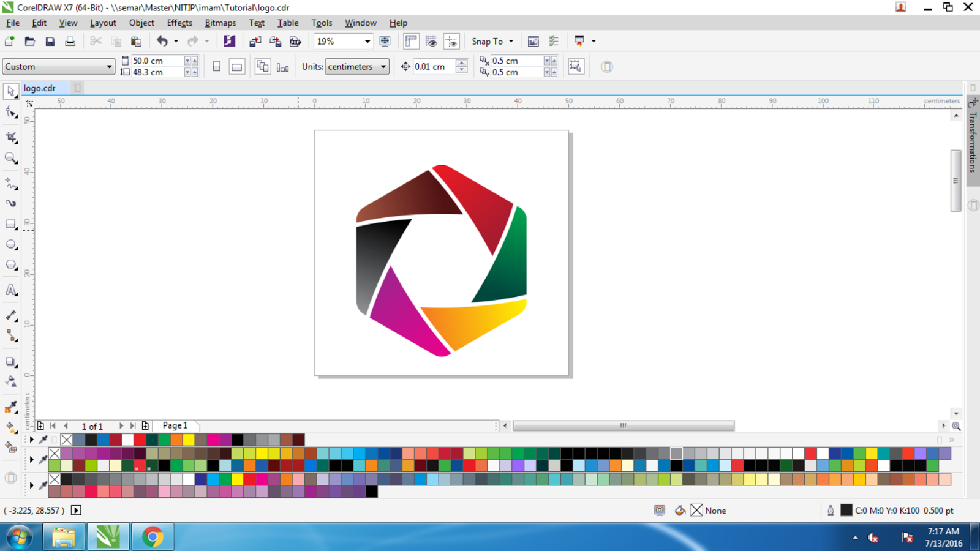Select the Pick tool
Viewport: 980px width, 551px height.
pos(10,91)
